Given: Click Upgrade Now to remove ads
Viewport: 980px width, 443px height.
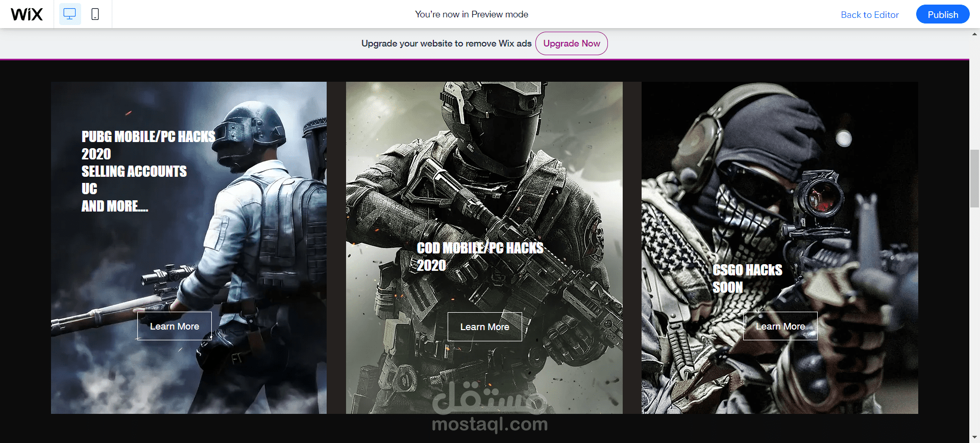Looking at the screenshot, I should pyautogui.click(x=571, y=43).
